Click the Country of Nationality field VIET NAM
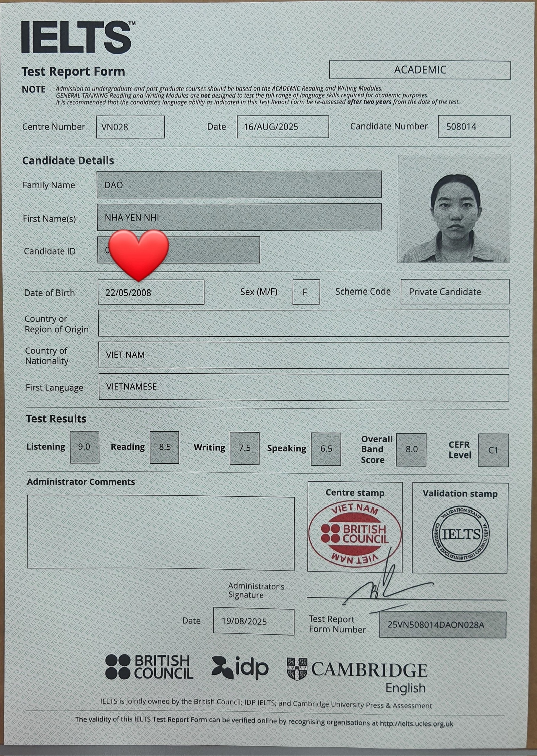Screen dimensions: 537x756 [303, 355]
